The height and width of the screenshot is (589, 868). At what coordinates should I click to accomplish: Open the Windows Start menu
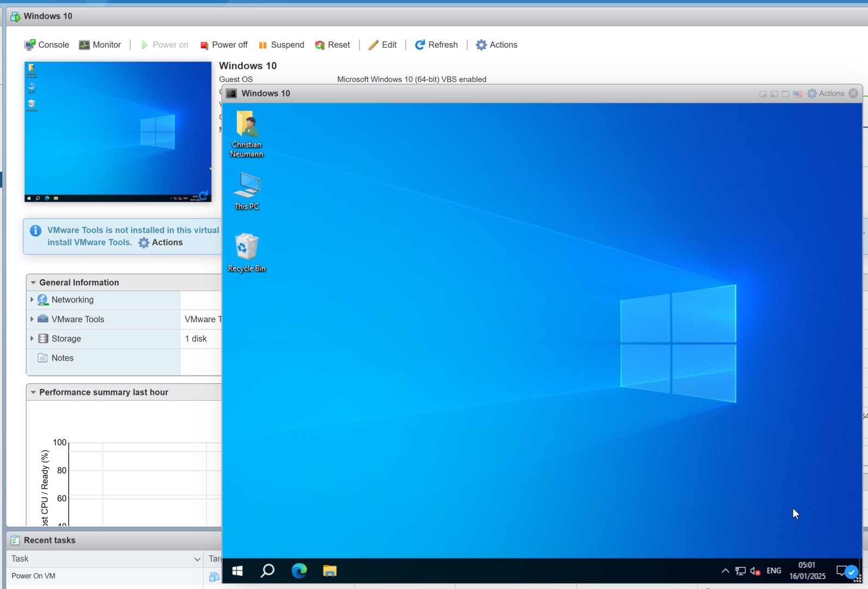click(x=237, y=571)
